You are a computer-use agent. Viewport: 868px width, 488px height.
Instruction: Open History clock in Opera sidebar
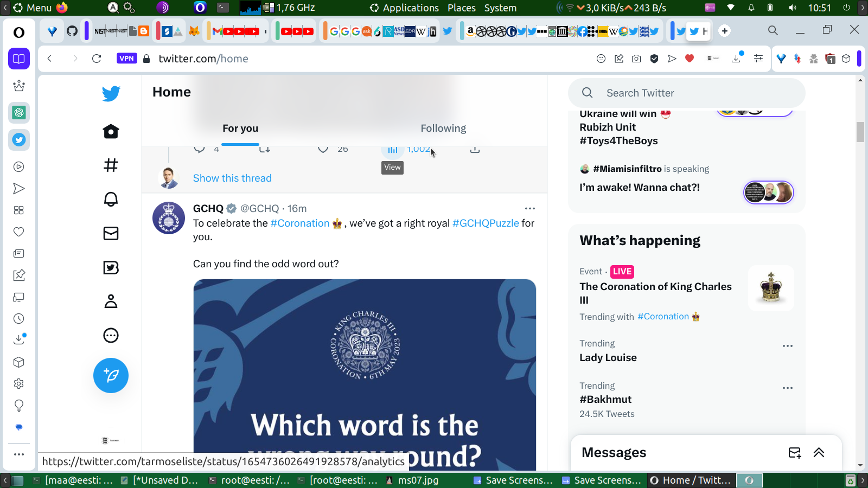pyautogui.click(x=19, y=319)
